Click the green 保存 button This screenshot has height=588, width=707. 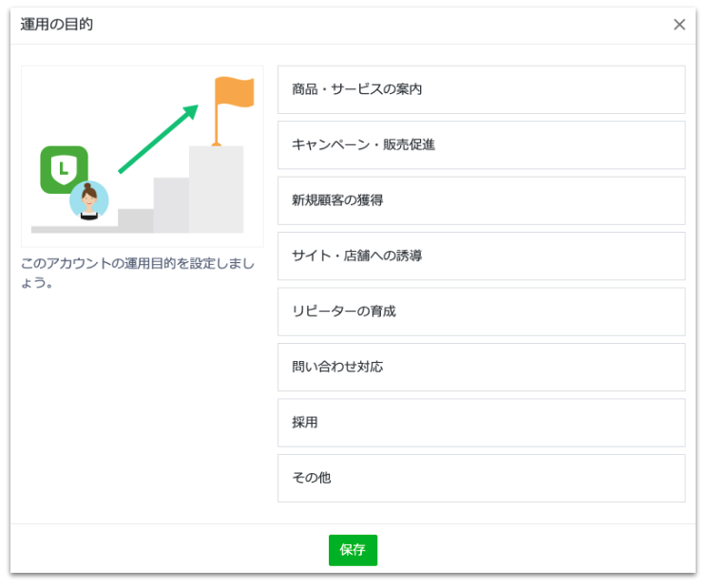(353, 550)
